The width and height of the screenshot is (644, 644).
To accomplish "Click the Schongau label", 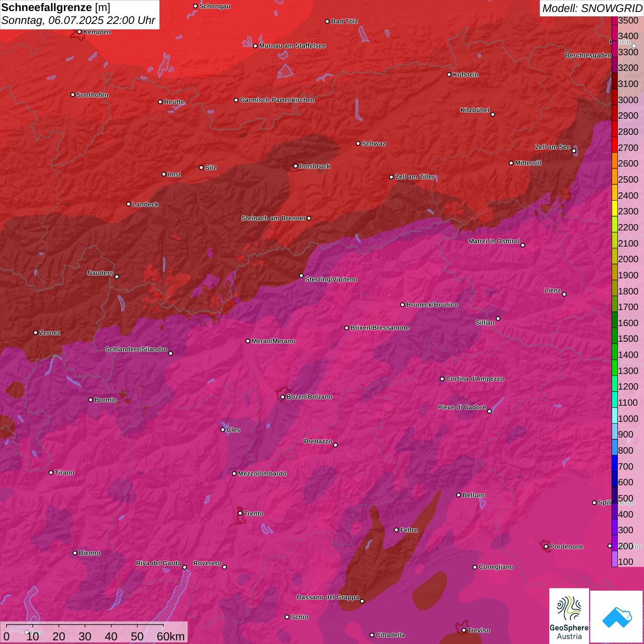I will (x=214, y=6).
